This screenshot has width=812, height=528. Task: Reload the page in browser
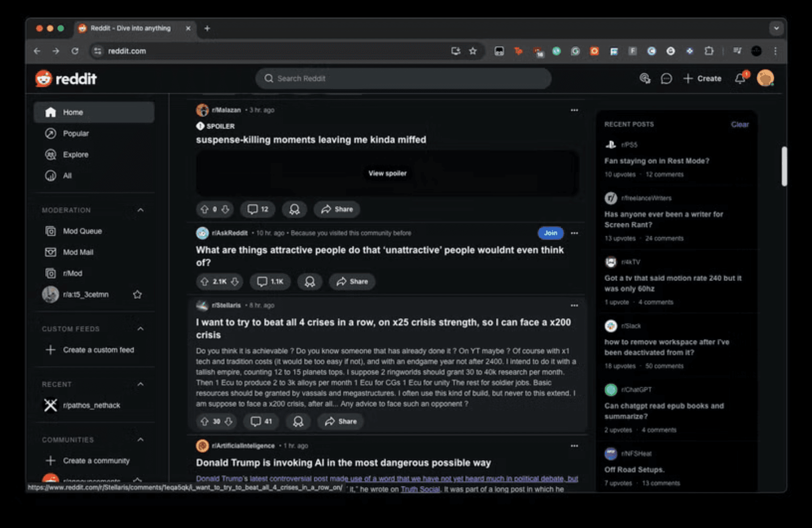coord(75,51)
